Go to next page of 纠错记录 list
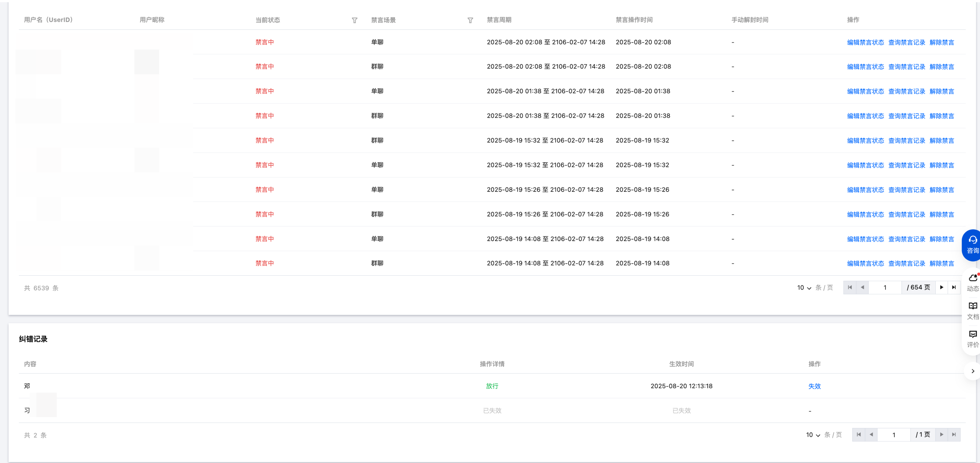Viewport: 980px width, 463px height. (942, 434)
